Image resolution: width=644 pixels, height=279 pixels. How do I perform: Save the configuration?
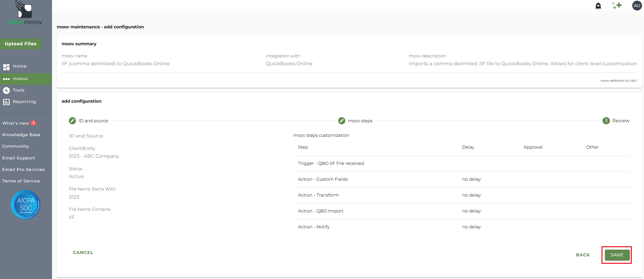(x=617, y=255)
